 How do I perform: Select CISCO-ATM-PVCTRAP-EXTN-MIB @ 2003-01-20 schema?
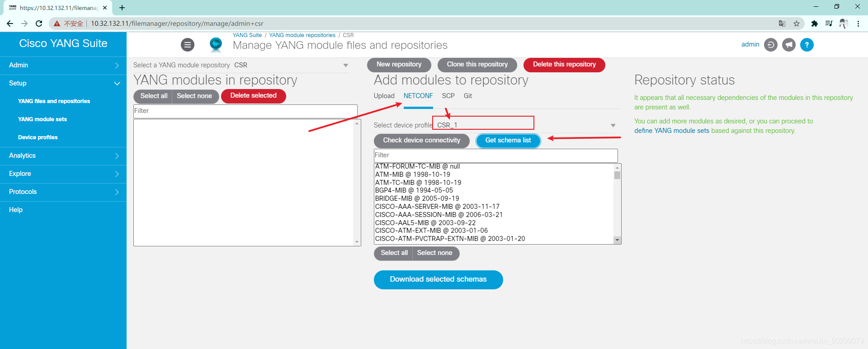coord(450,239)
